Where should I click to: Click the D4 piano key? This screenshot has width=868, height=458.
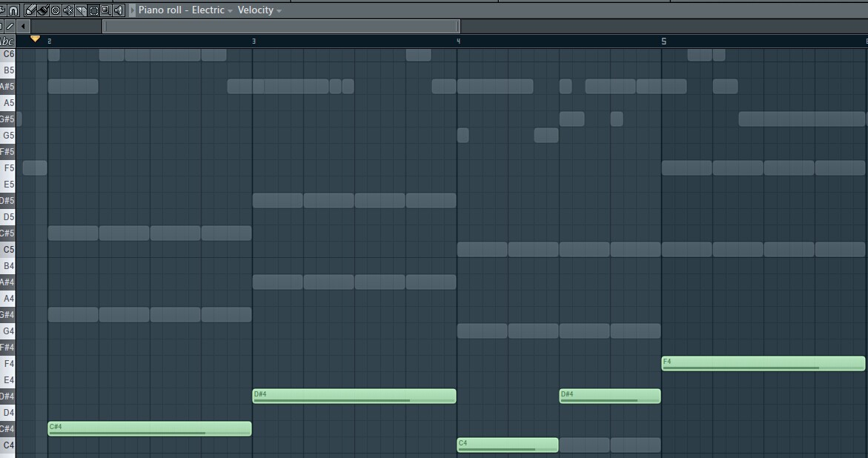click(7, 413)
